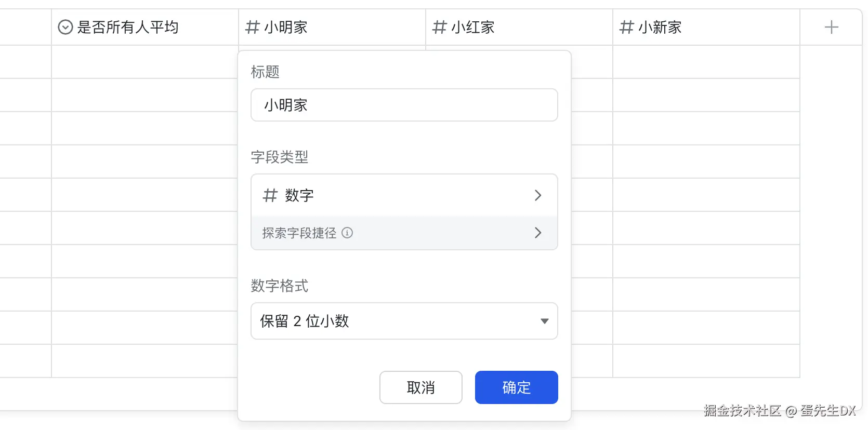868x430 pixels.
Task: Click first row cell under 小新家 column
Action: point(706,62)
